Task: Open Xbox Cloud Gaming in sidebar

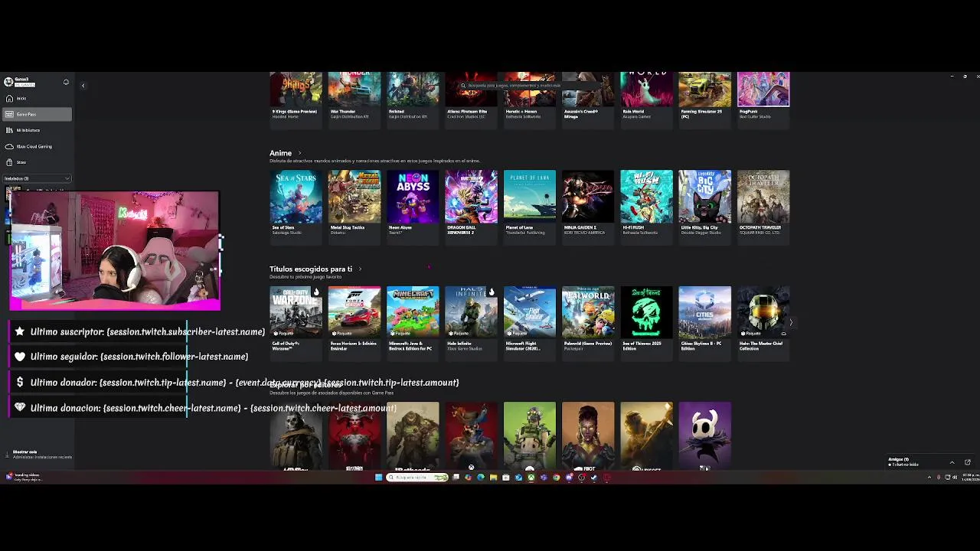Action: 37,146
